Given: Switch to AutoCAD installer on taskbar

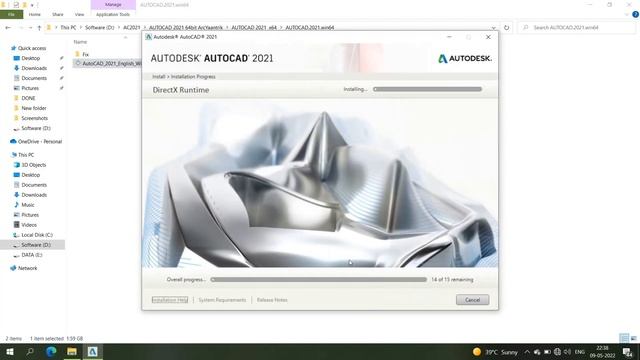Looking at the screenshot, I should coord(93,351).
